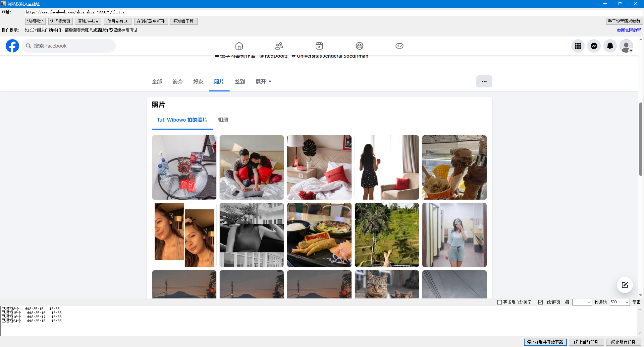The width and height of the screenshot is (644, 347).
Task: Click the 清除Cookie button
Action: (x=88, y=21)
